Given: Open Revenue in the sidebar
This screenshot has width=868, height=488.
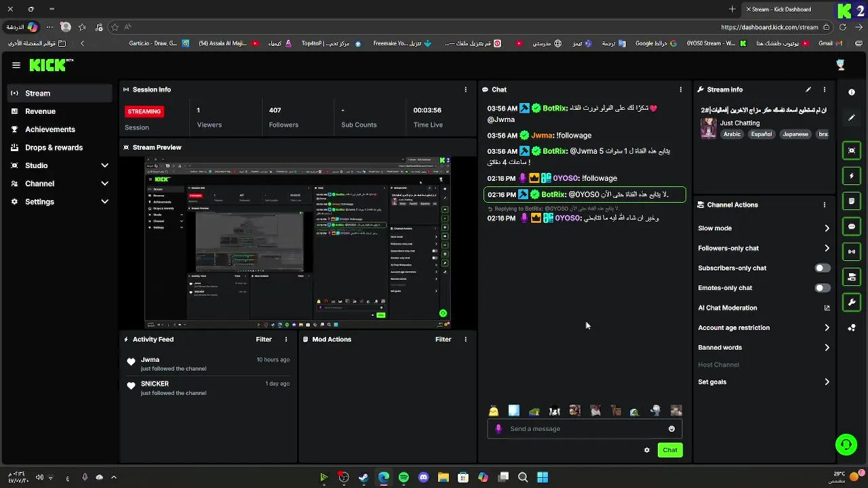Looking at the screenshot, I should (x=60, y=111).
